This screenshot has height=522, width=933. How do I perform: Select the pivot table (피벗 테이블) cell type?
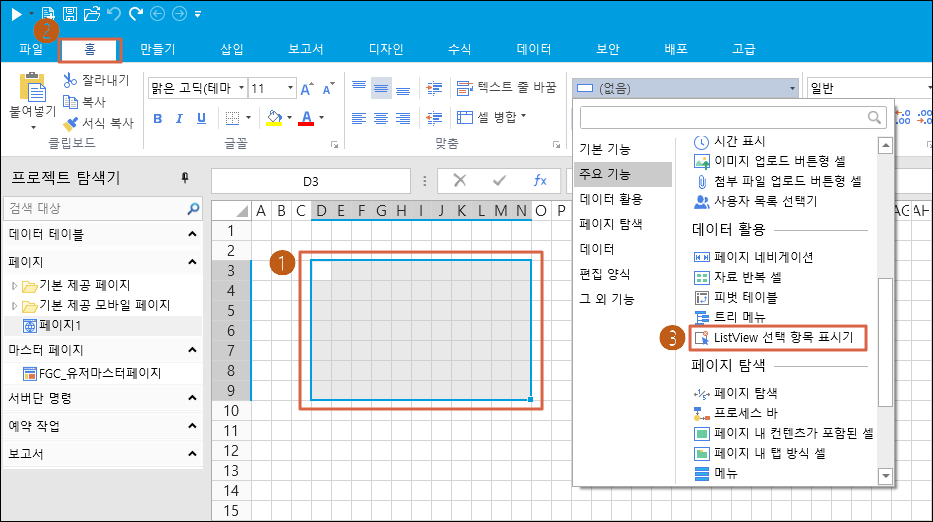(702, 297)
